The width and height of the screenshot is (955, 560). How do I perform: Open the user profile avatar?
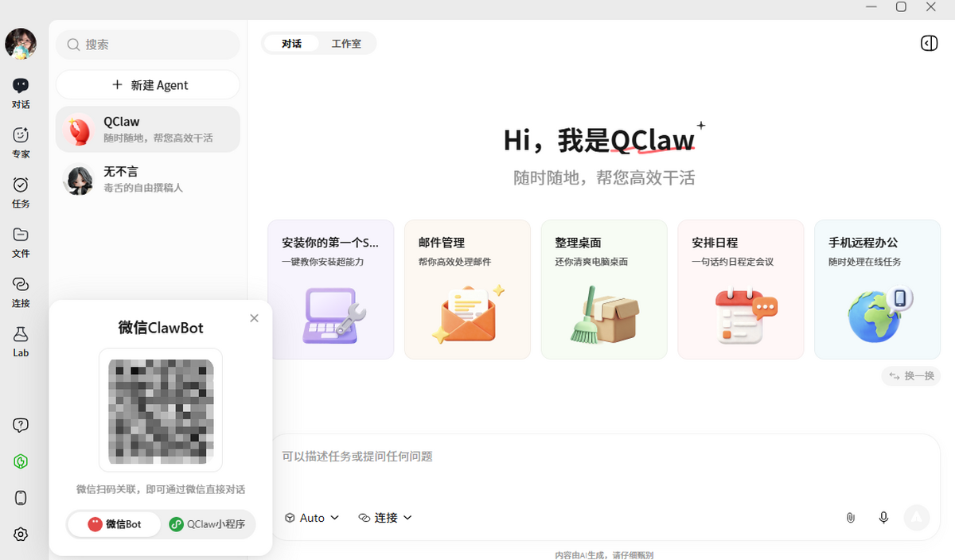[x=21, y=44]
